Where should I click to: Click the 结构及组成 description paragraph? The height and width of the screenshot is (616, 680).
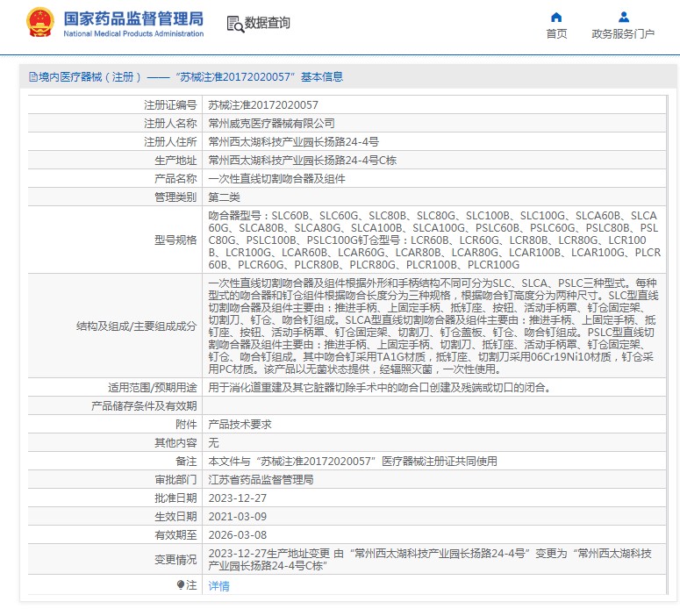tap(433, 326)
